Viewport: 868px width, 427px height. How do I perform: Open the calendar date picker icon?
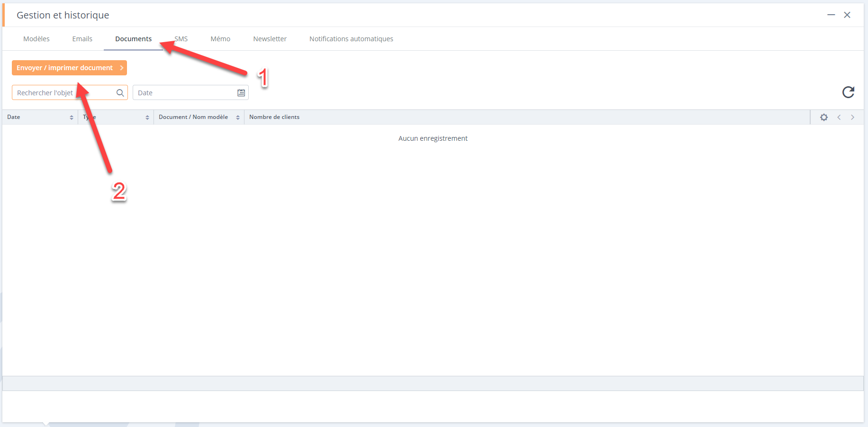point(241,93)
